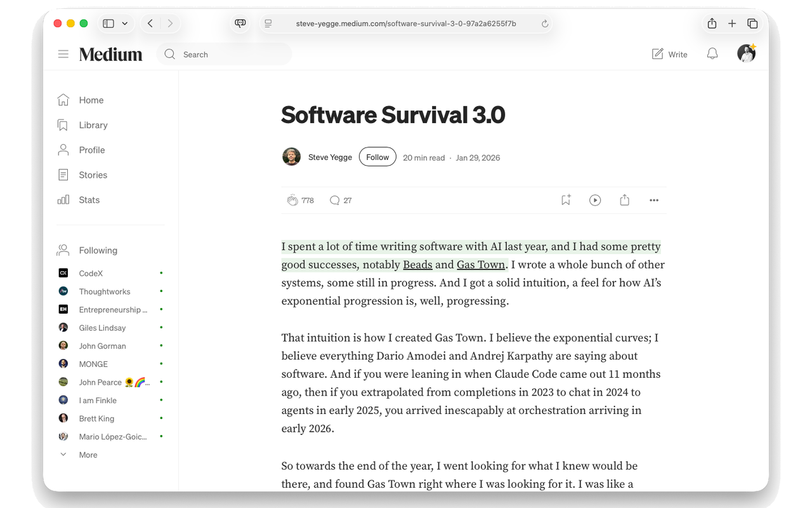Open the Gas Town link in article
The height and width of the screenshot is (508, 812).
[x=481, y=265]
